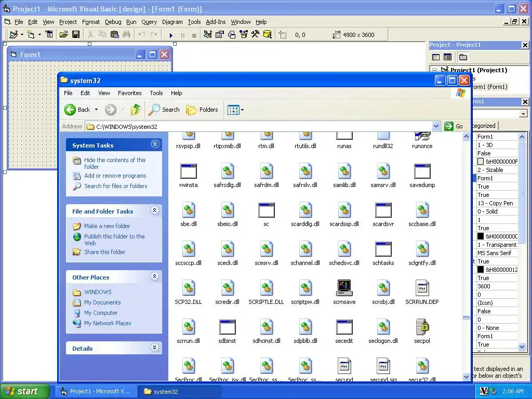Viewport: 532px width, 399px height.
Task: Click Make a new folder link
Action: click(107, 226)
